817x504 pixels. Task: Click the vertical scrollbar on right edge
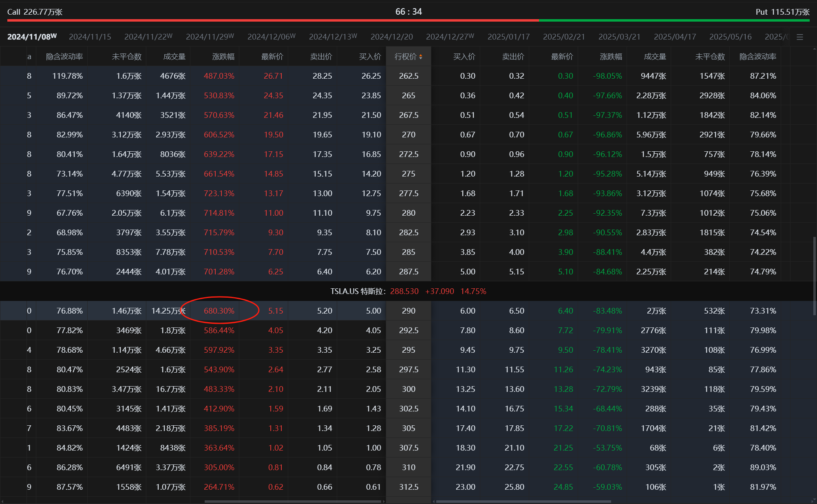[x=814, y=275]
